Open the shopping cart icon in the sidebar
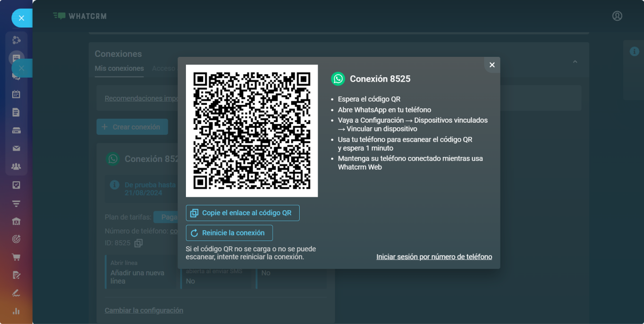The width and height of the screenshot is (644, 324). point(16,257)
